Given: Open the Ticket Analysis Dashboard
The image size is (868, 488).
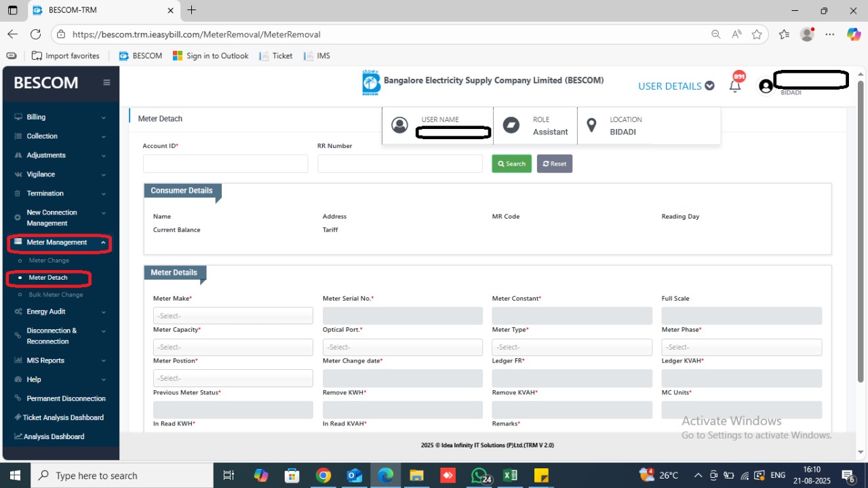Looking at the screenshot, I should coord(62,417).
